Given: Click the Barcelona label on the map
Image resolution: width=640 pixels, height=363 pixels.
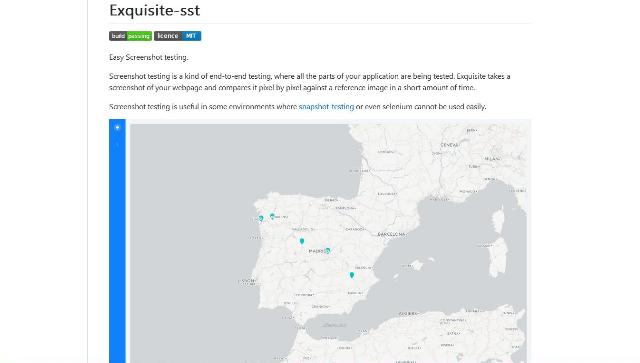Looking at the screenshot, I should pos(391,234).
